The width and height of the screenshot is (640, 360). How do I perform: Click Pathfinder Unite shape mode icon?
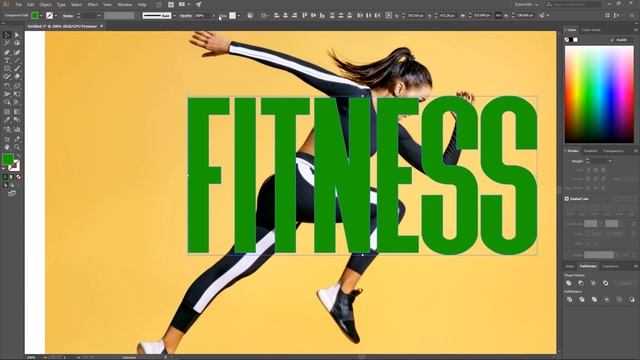pyautogui.click(x=569, y=283)
